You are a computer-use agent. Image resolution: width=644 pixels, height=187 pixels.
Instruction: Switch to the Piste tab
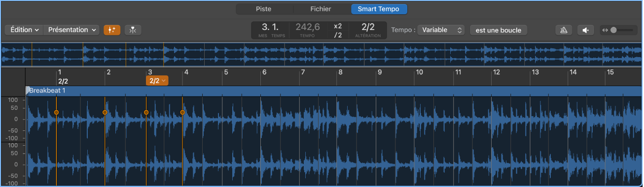pyautogui.click(x=264, y=9)
